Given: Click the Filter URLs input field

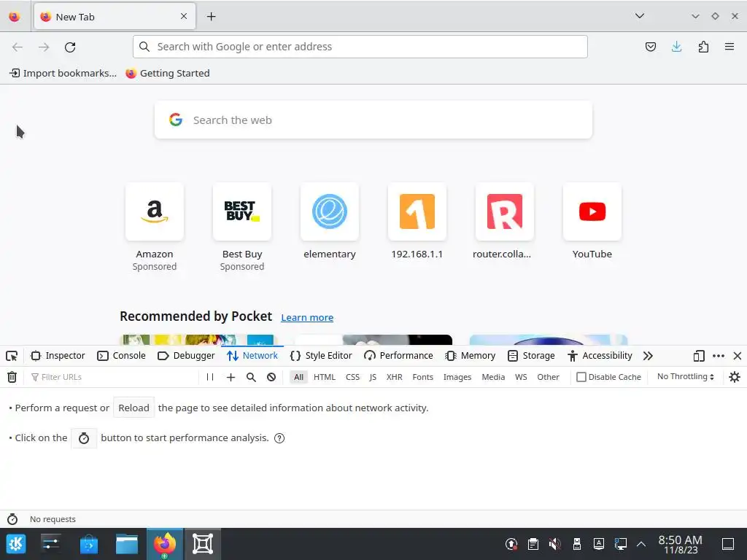Looking at the screenshot, I should pos(113,377).
